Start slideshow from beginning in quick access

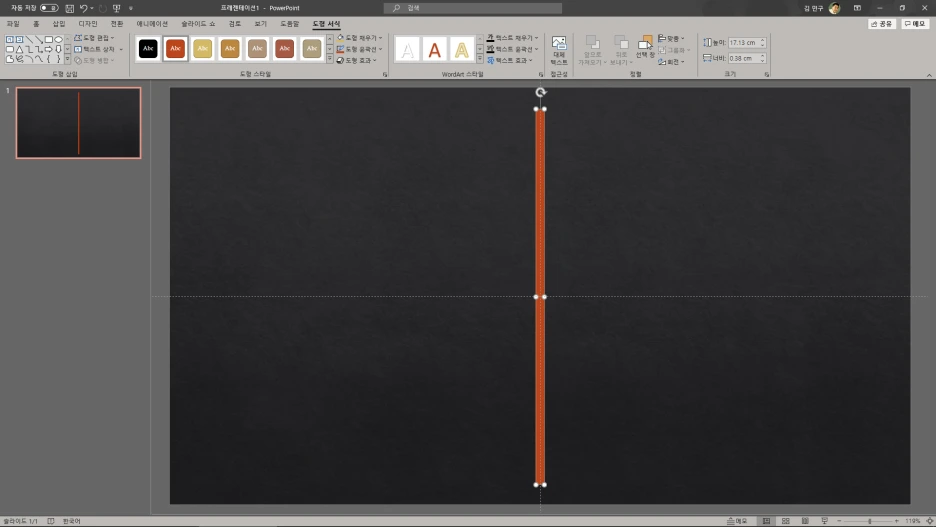pyautogui.click(x=116, y=8)
